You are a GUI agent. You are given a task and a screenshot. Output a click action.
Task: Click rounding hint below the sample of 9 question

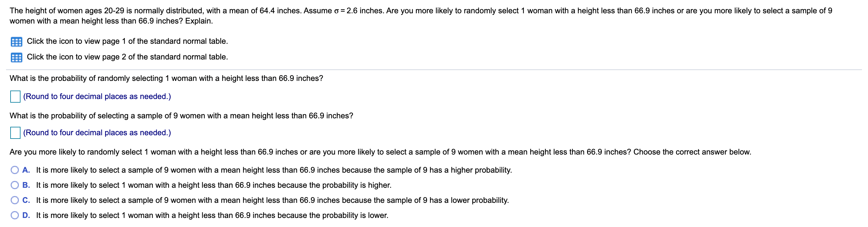pyautogui.click(x=97, y=133)
